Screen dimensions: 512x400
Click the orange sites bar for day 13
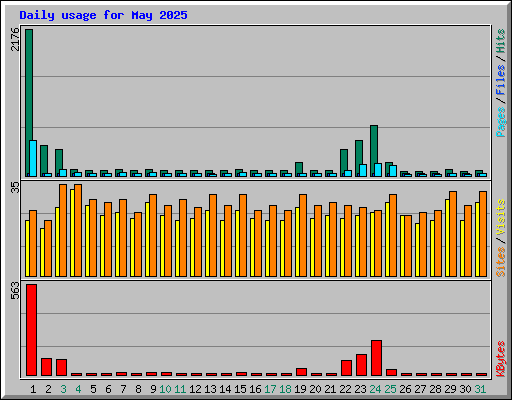(x=213, y=235)
